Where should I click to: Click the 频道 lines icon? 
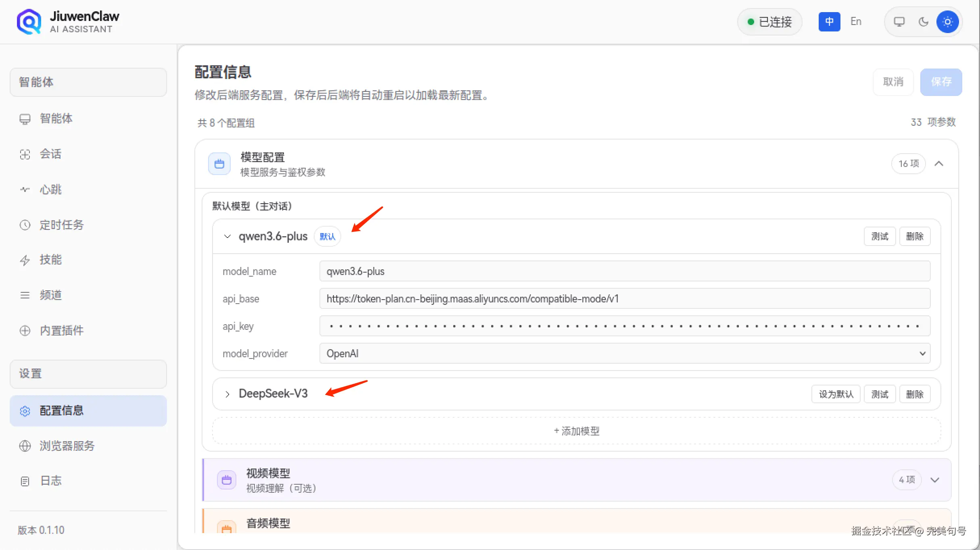point(25,295)
